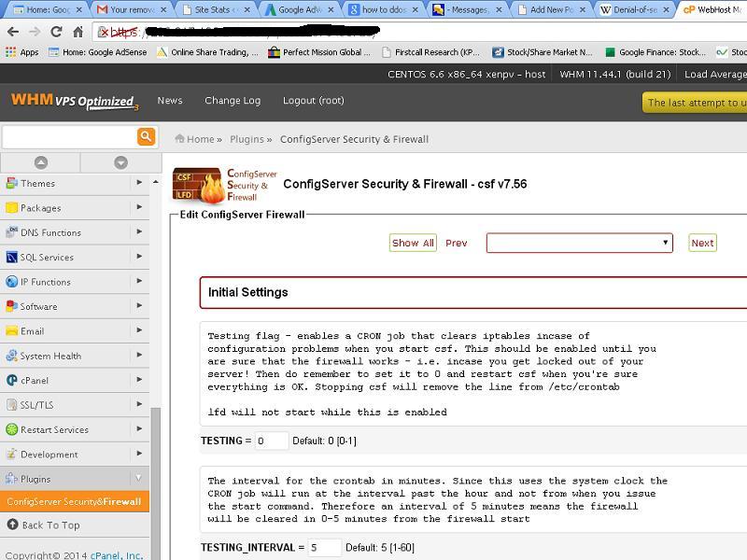The height and width of the screenshot is (560, 747).
Task: Expand the Themes menu arrow
Action: (139, 182)
